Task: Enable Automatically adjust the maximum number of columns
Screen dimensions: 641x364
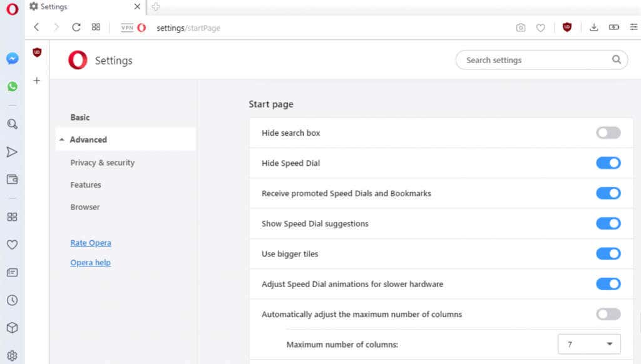Action: coord(608,314)
